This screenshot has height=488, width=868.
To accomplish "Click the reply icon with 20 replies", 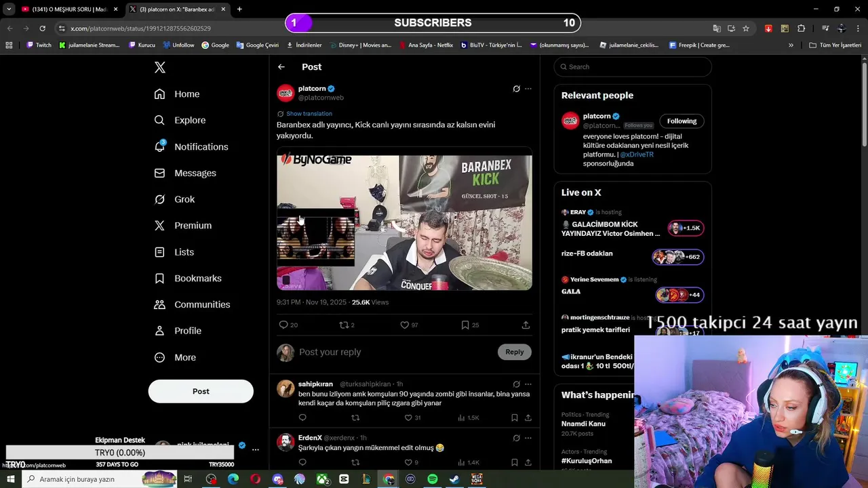I will tap(283, 325).
